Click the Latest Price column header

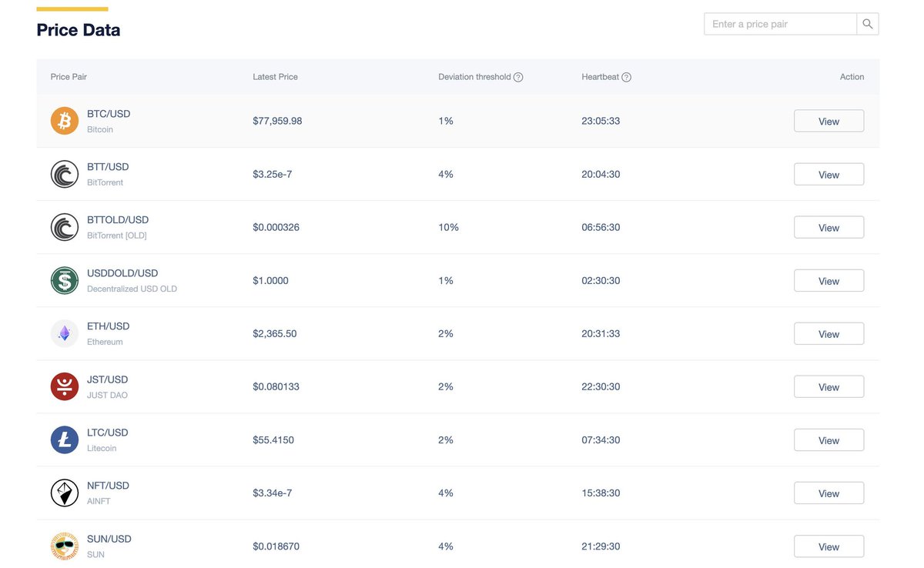click(275, 77)
